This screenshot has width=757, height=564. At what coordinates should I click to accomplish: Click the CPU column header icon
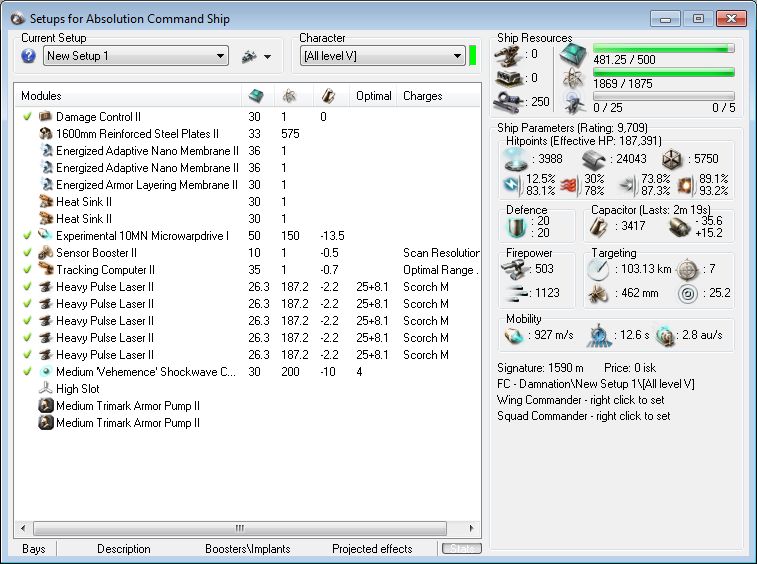[256, 96]
